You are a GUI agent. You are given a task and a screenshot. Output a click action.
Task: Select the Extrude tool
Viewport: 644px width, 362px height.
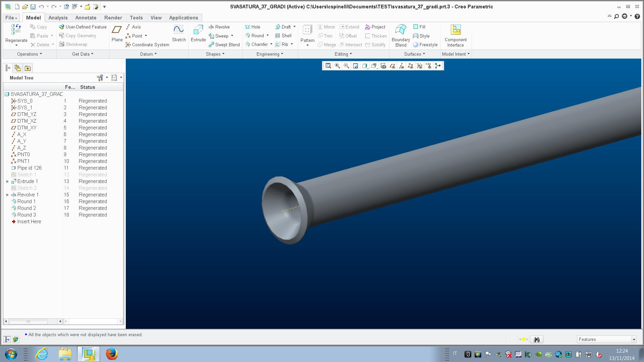click(198, 33)
